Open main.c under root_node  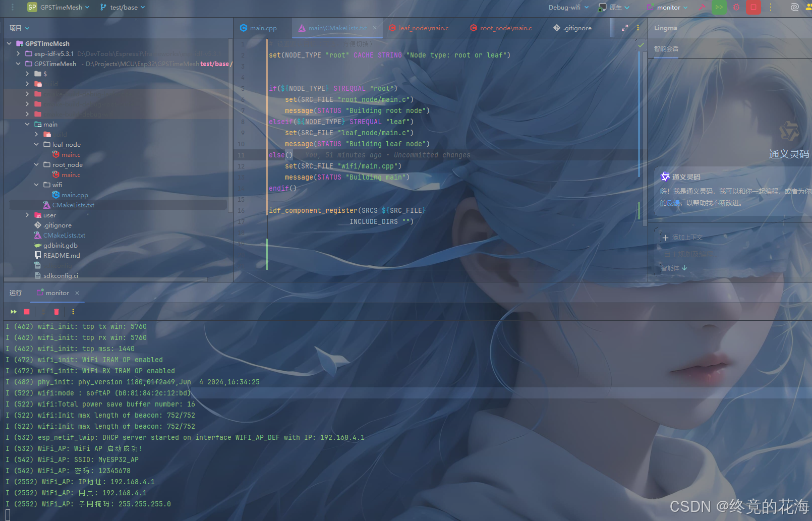pyautogui.click(x=67, y=175)
